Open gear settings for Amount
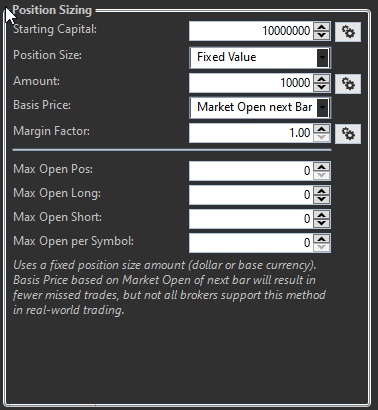The width and height of the screenshot is (378, 410). (x=348, y=84)
